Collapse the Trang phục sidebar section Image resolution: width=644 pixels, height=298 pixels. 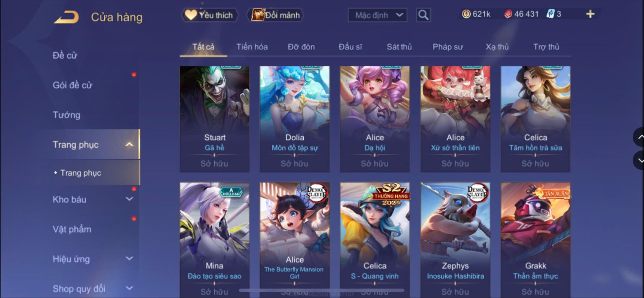click(129, 145)
